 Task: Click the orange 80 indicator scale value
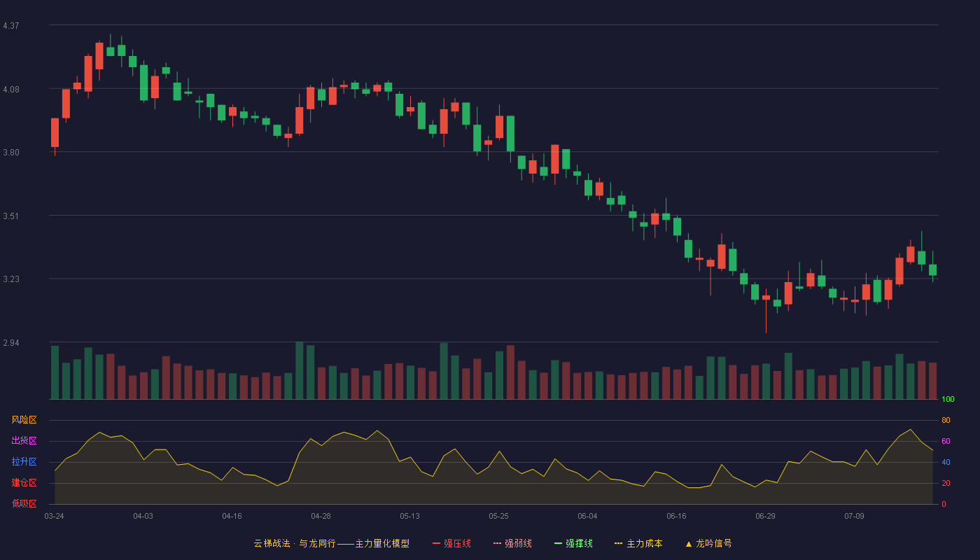pyautogui.click(x=946, y=421)
